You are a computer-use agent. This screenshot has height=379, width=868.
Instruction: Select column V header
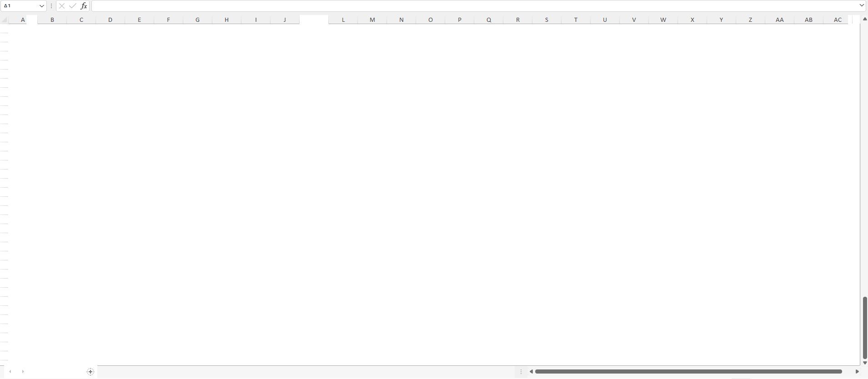pos(634,20)
